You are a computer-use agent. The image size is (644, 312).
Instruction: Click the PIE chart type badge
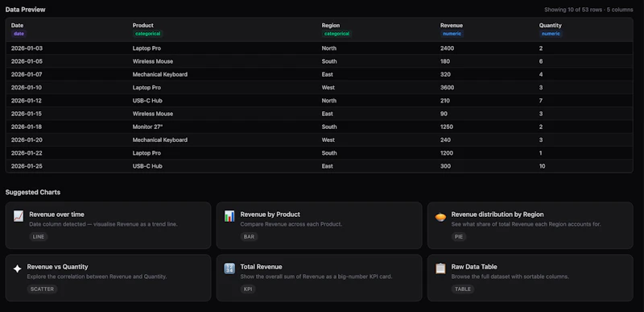[459, 237]
